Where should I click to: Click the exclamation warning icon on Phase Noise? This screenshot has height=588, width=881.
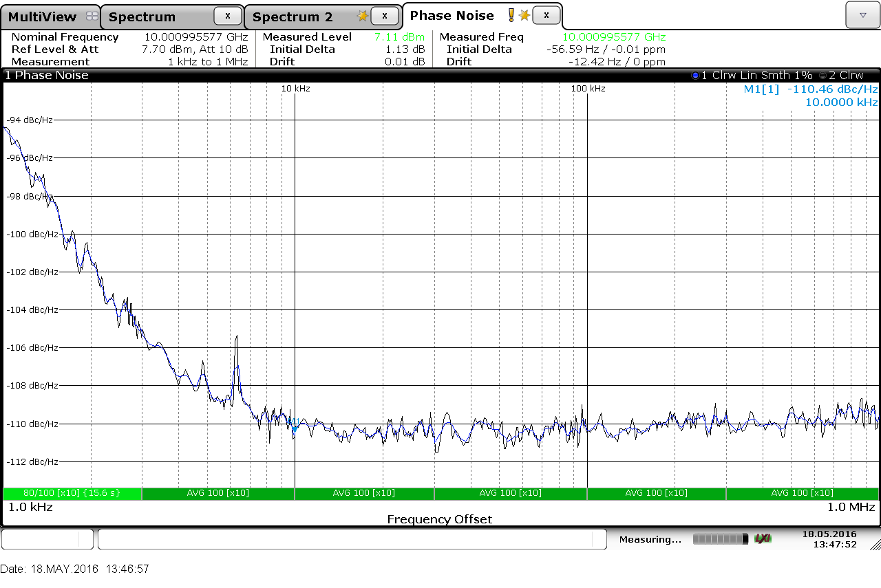pyautogui.click(x=511, y=15)
